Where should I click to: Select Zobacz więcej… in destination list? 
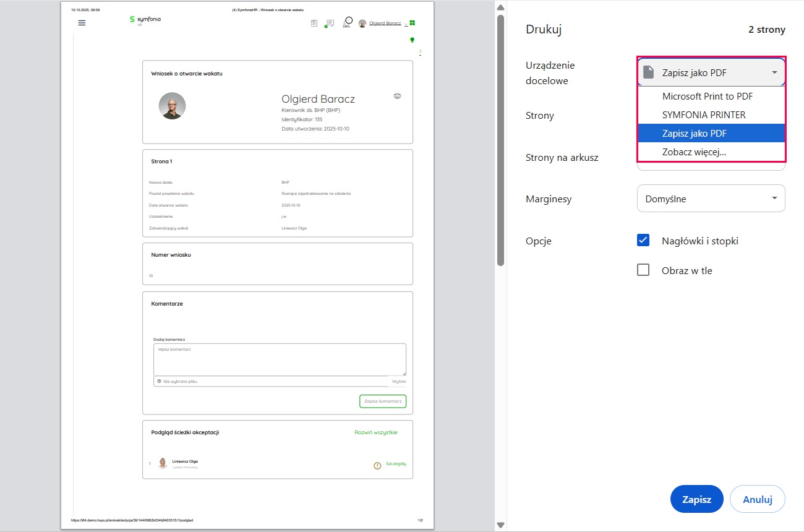click(694, 152)
